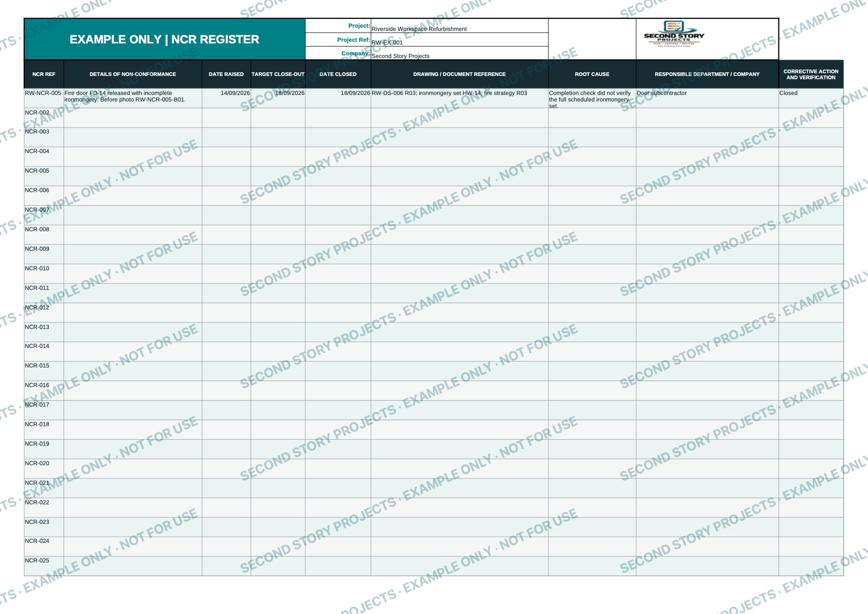Select the 'NCR-018' row label

tap(37, 424)
